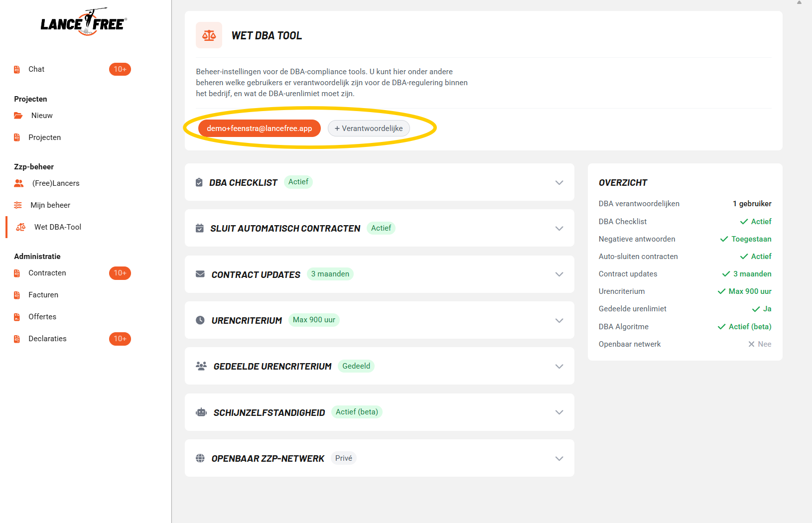
Task: Expand the Contract Updates section chevron
Action: pyautogui.click(x=559, y=274)
